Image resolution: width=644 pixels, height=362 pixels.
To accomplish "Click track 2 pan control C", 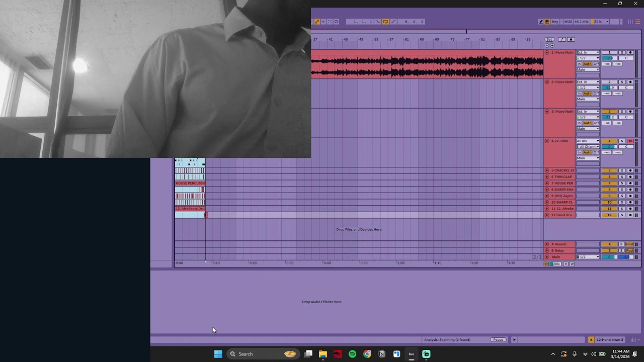I will point(626,87).
